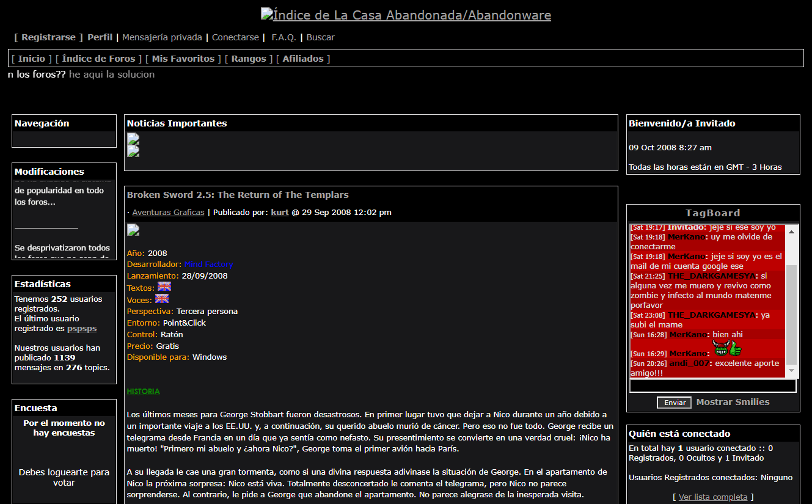This screenshot has width=812, height=504.
Task: Open the Conectarse login link
Action: 235,37
